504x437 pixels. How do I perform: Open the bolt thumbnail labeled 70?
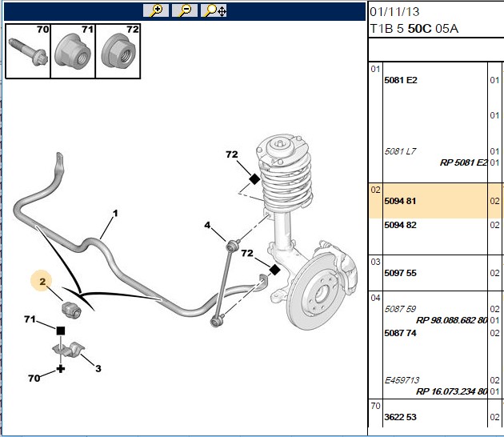(x=28, y=51)
